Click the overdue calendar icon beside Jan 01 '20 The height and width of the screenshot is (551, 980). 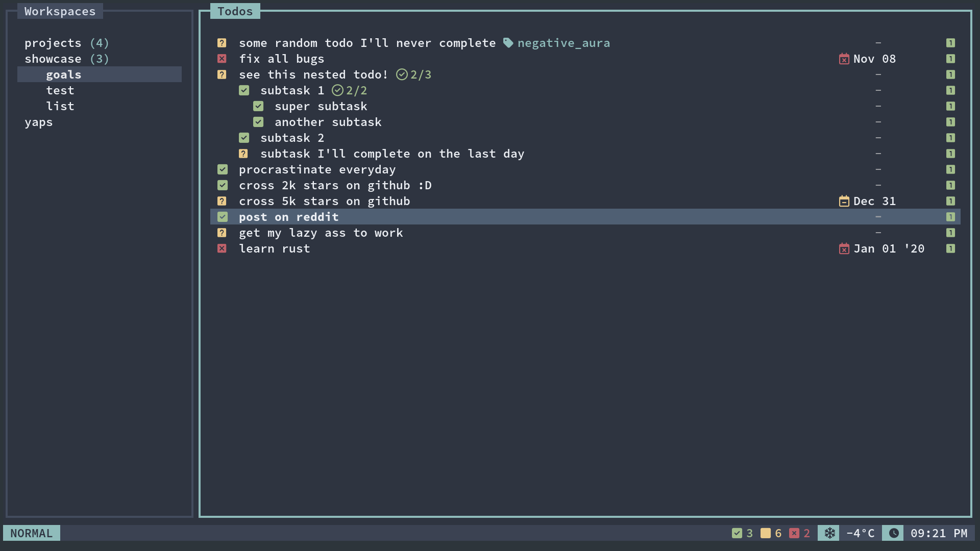pos(844,248)
